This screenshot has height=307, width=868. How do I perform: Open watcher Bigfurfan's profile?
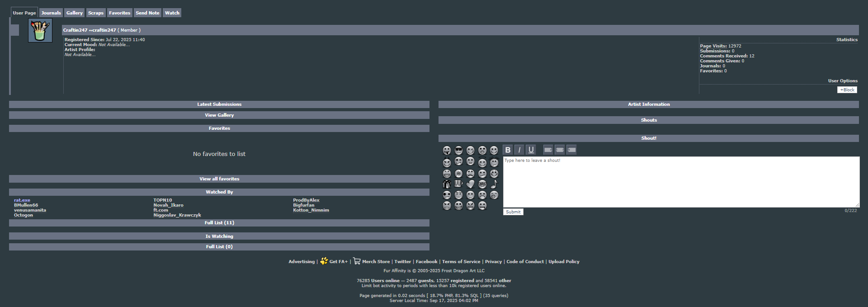[303, 205]
